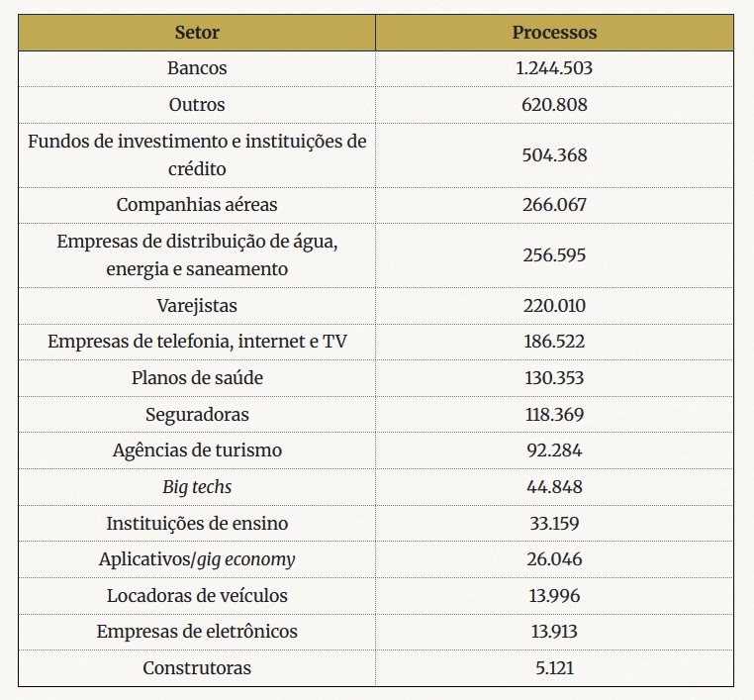Click the Processos column header
This screenshot has height=700, width=754.
554,33
